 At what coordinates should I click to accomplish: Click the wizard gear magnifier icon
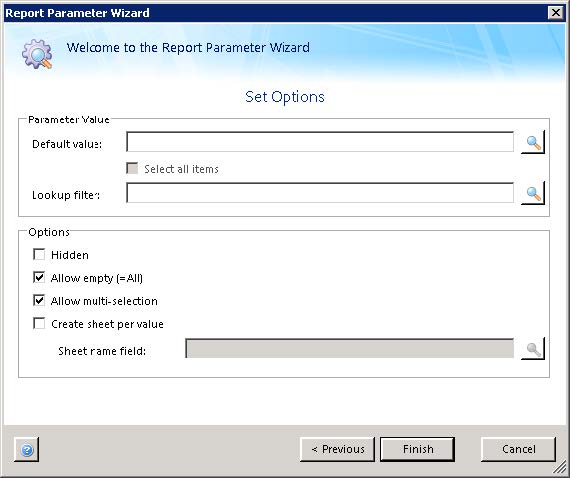pyautogui.click(x=37, y=55)
